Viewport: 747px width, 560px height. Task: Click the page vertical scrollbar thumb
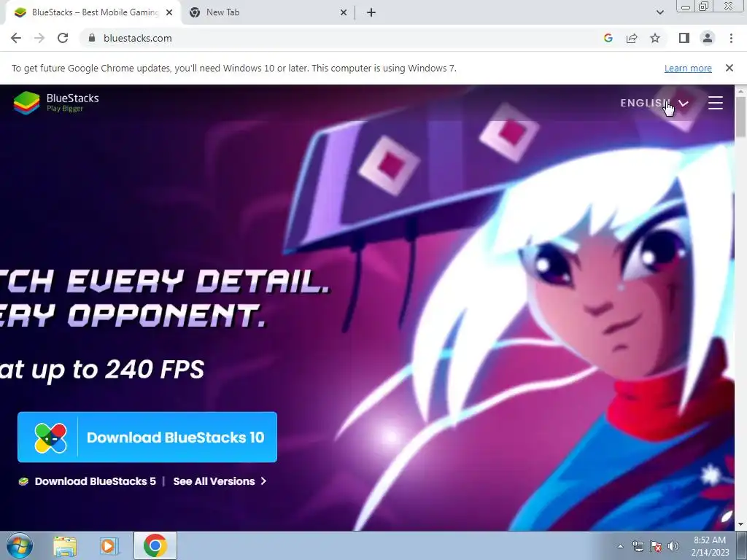pyautogui.click(x=741, y=117)
